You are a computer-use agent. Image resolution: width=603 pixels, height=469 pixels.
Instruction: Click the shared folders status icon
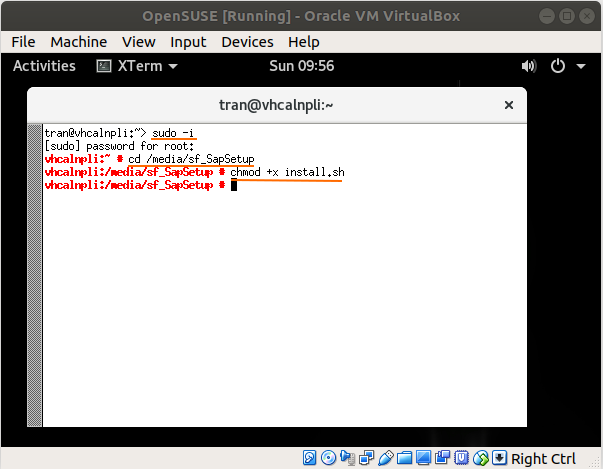click(405, 458)
